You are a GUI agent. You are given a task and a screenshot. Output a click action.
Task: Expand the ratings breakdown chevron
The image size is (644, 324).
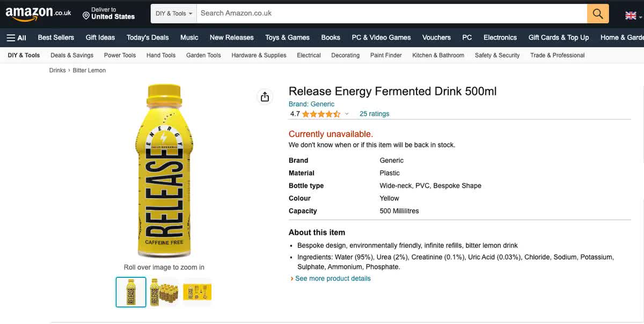[347, 114]
